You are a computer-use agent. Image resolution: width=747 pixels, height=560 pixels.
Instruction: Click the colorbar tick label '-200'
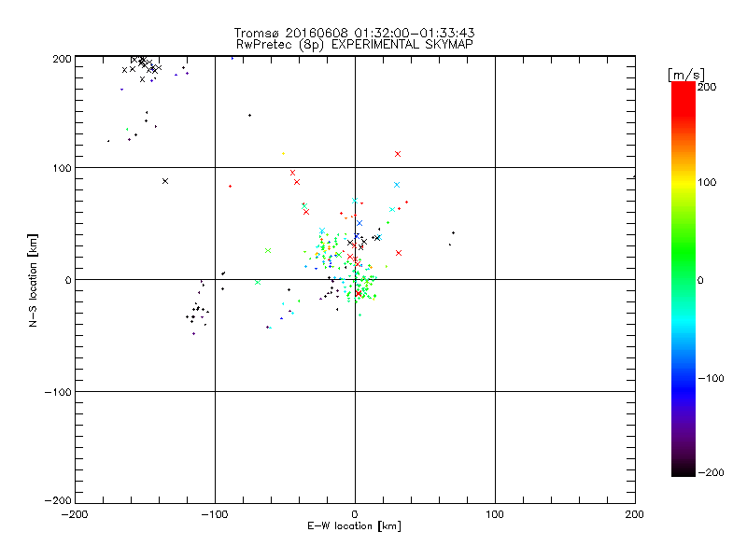(711, 472)
